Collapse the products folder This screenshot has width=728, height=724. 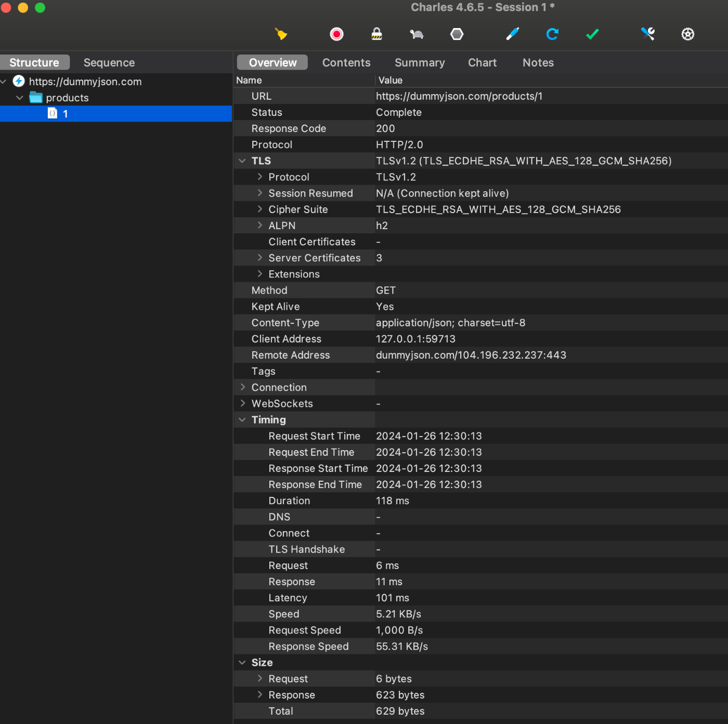(20, 98)
